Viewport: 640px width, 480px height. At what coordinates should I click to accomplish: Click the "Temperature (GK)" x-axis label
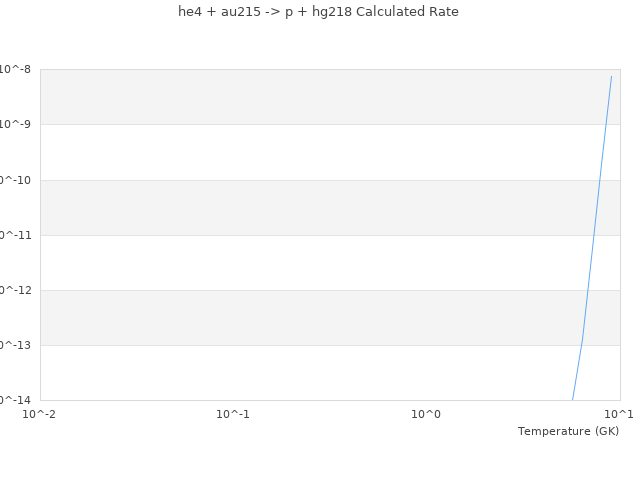point(568,431)
